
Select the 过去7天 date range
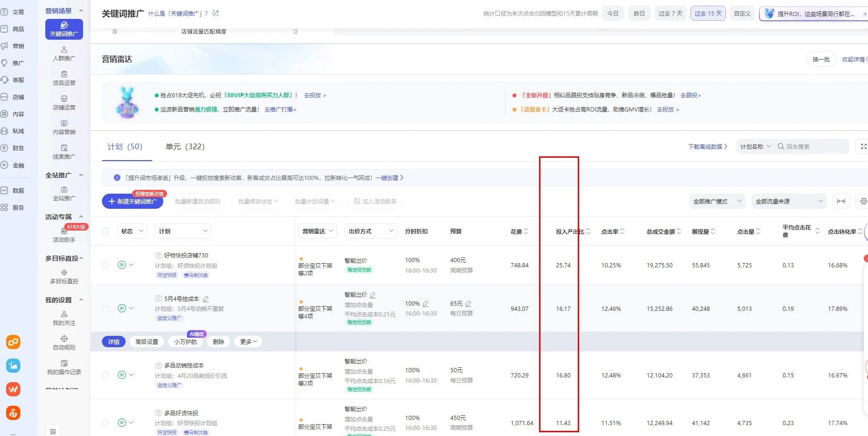click(x=670, y=13)
